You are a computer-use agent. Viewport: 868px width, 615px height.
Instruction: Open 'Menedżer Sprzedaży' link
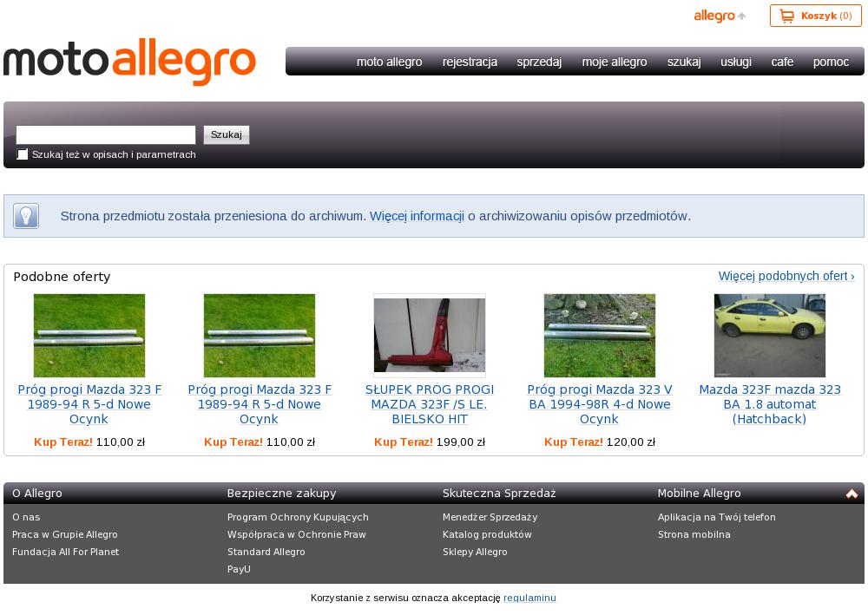pyautogui.click(x=490, y=517)
